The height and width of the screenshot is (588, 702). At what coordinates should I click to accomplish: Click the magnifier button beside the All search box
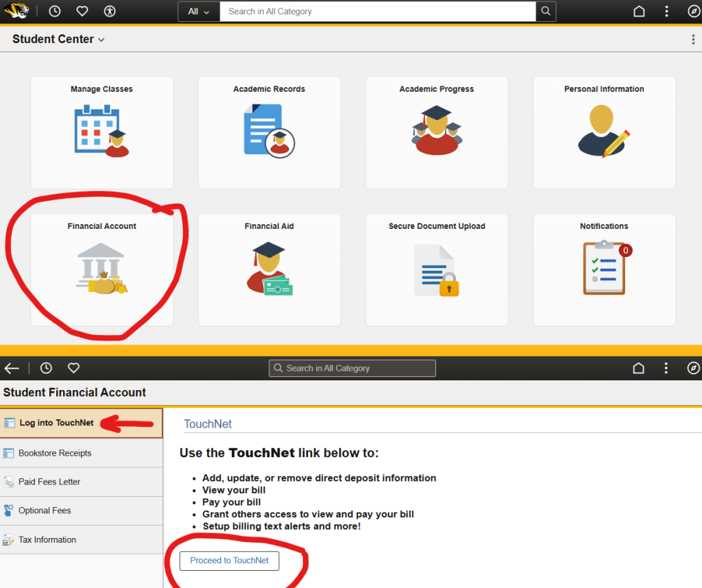pos(546,12)
